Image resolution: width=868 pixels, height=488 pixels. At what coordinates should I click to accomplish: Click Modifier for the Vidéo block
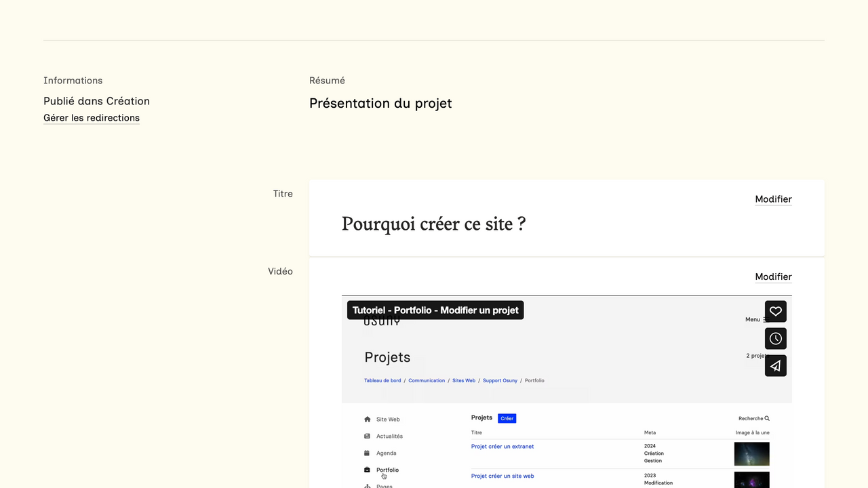click(x=773, y=277)
